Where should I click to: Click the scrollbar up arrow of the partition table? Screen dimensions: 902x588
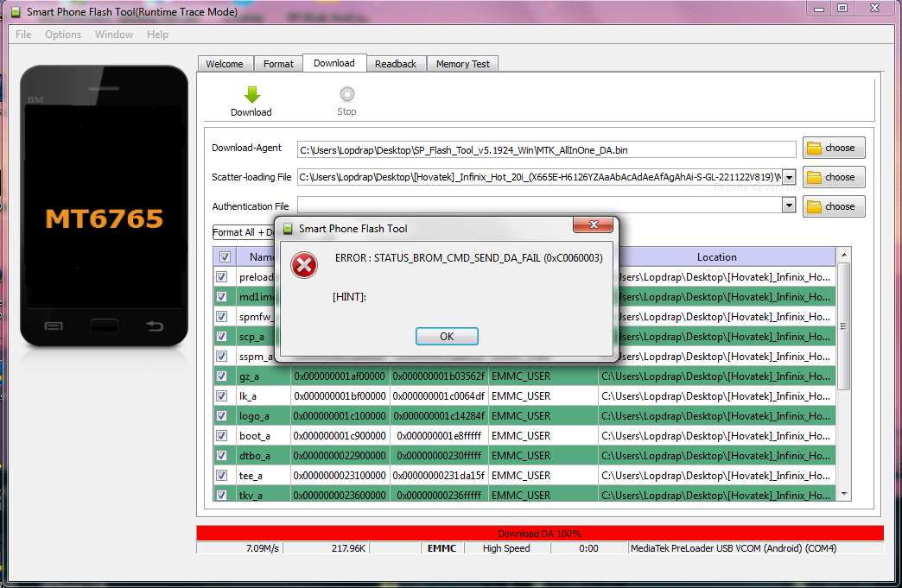[844, 255]
